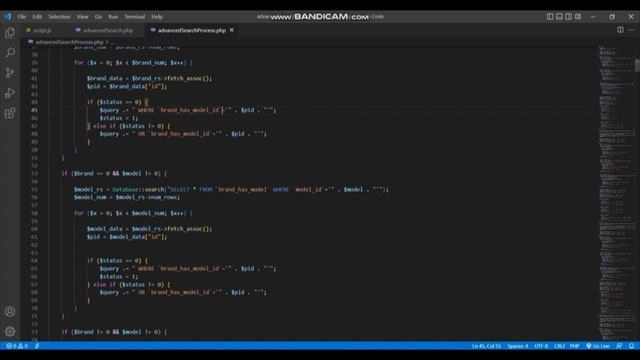The image size is (640, 360).
Task: Click the vertical editor scrollbar thumb
Action: 637,65
